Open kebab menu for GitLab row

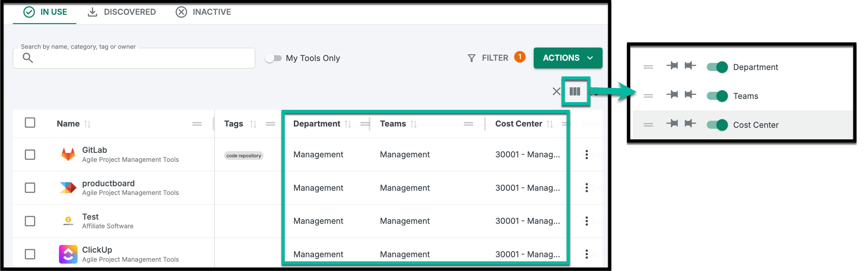click(586, 154)
